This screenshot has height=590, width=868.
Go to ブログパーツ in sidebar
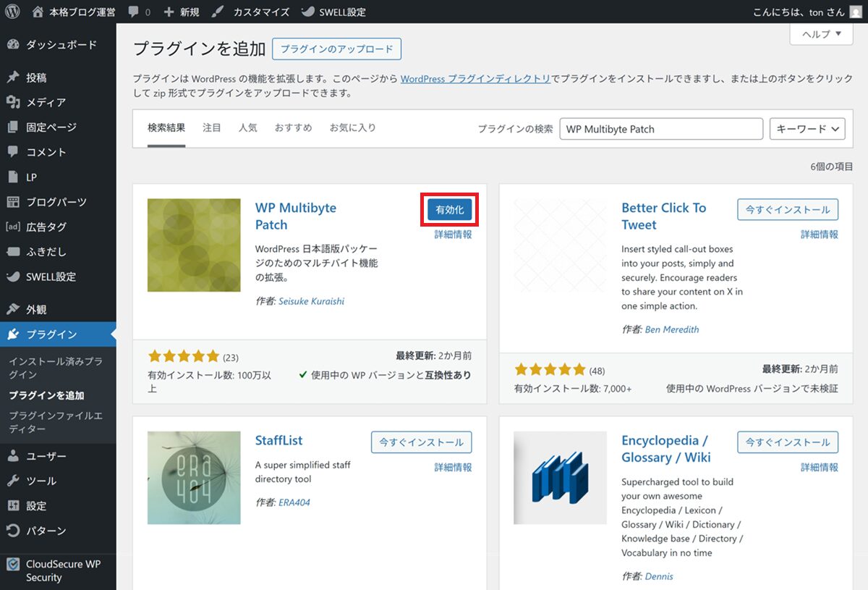coord(56,202)
